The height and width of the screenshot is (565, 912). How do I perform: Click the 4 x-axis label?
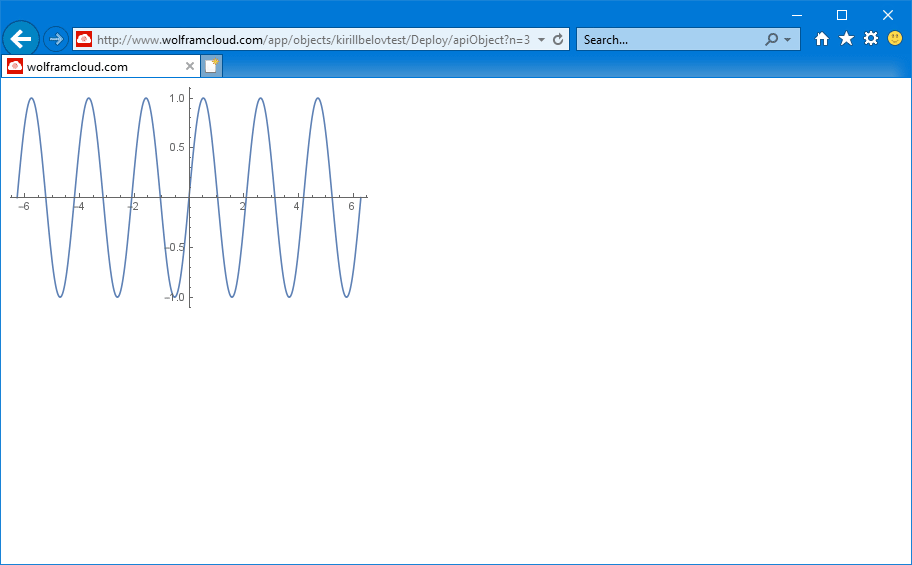coord(297,207)
